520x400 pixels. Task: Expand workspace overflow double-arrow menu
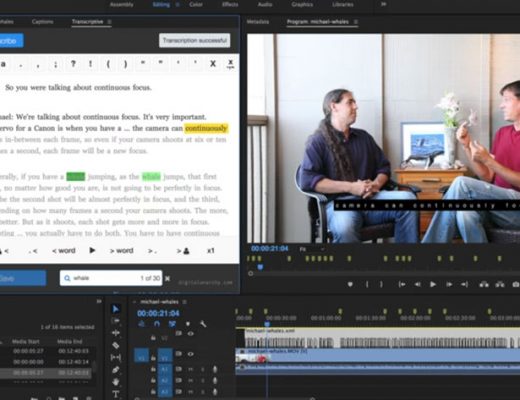(384, 4)
